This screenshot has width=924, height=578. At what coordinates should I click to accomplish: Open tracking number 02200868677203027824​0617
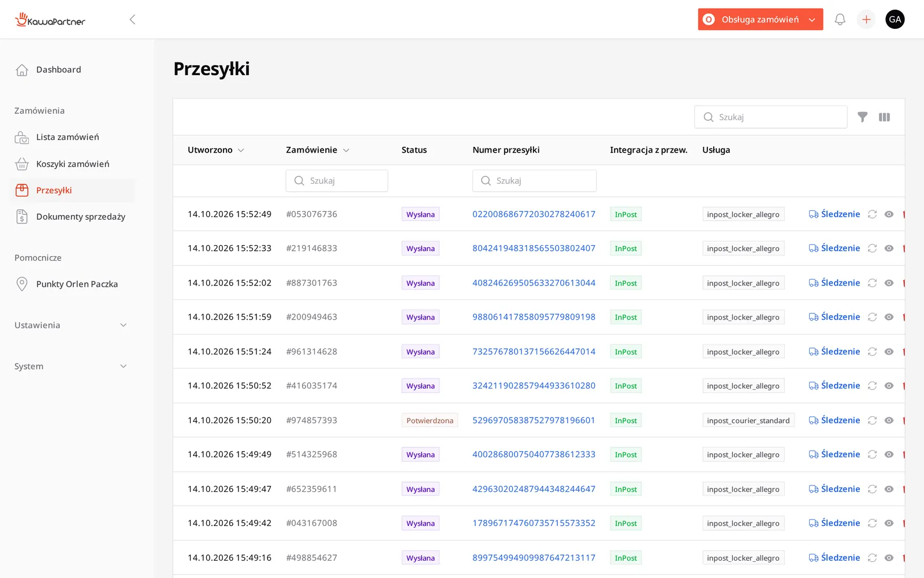click(x=534, y=214)
